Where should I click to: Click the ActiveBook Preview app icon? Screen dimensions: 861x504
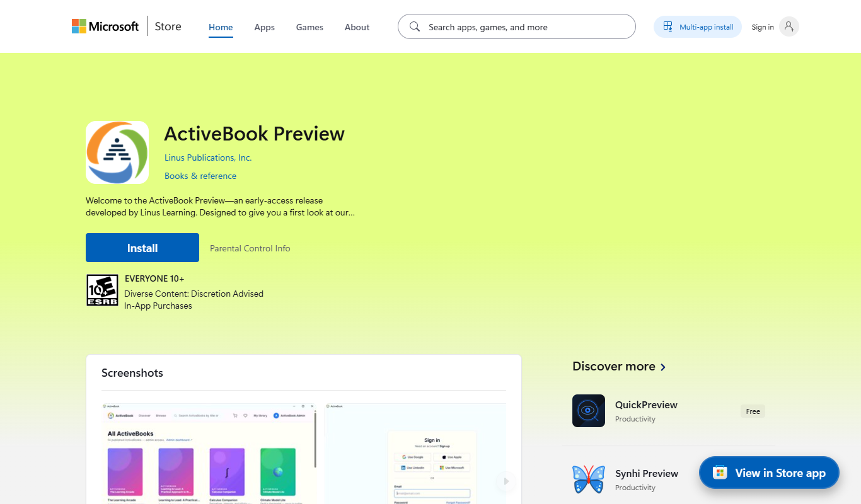click(117, 152)
